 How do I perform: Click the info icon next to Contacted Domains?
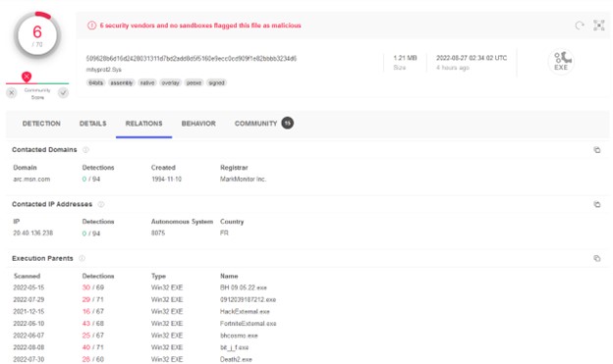[85, 149]
